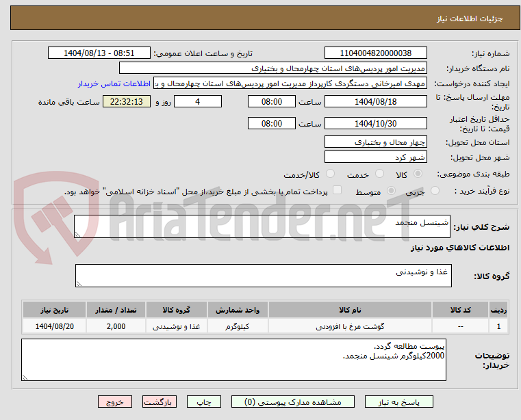Select the متوسط purchase type radio

[x=391, y=191]
